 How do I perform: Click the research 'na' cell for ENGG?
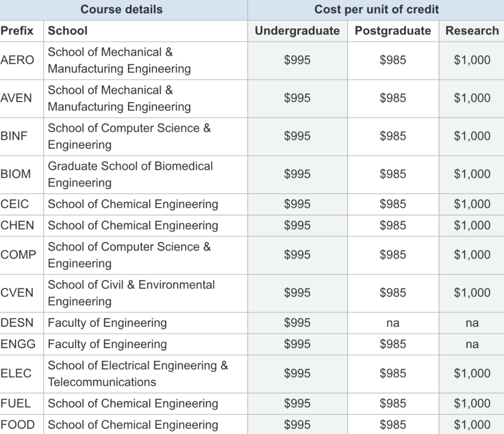pos(472,344)
